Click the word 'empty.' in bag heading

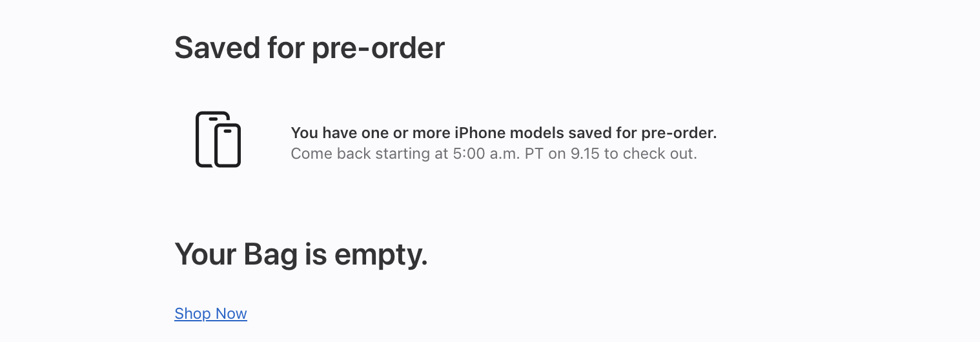(x=381, y=255)
